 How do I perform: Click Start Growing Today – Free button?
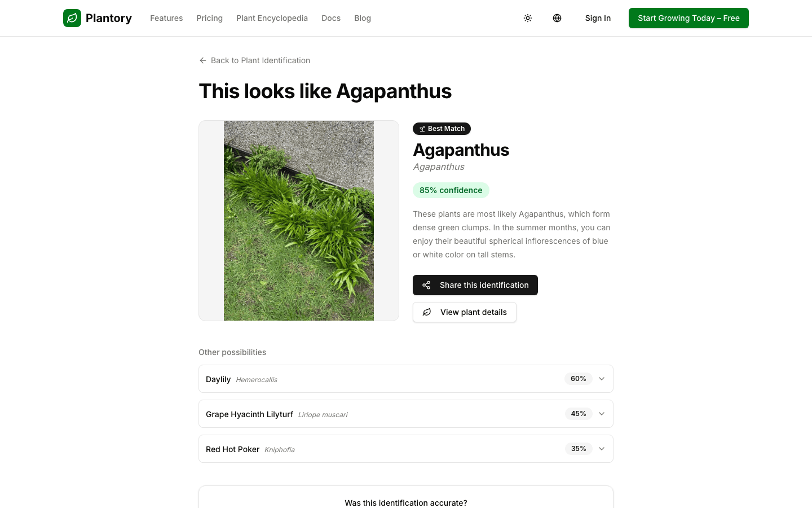pos(689,18)
